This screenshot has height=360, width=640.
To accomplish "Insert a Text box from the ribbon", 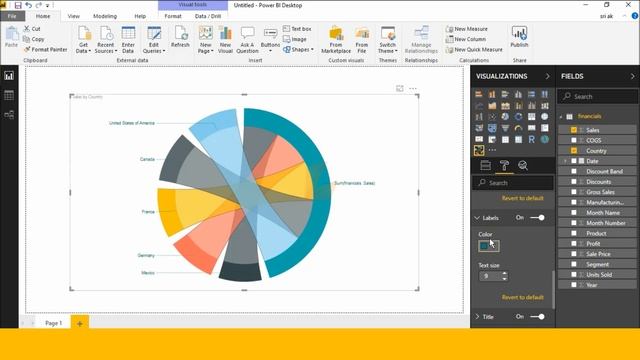I will click(297, 29).
